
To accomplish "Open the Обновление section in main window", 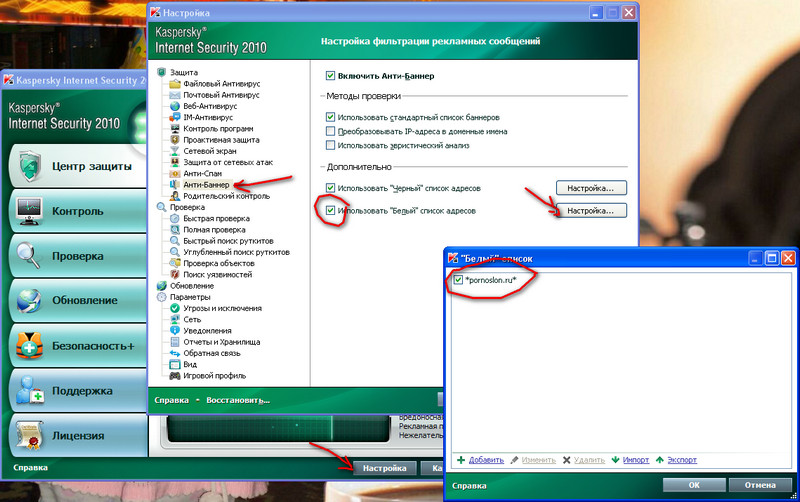I will [x=78, y=300].
